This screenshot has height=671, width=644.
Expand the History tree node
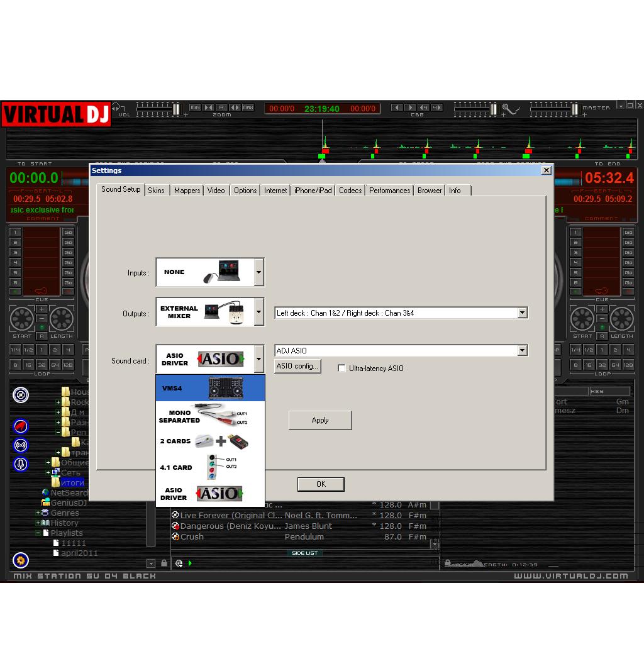point(38,523)
